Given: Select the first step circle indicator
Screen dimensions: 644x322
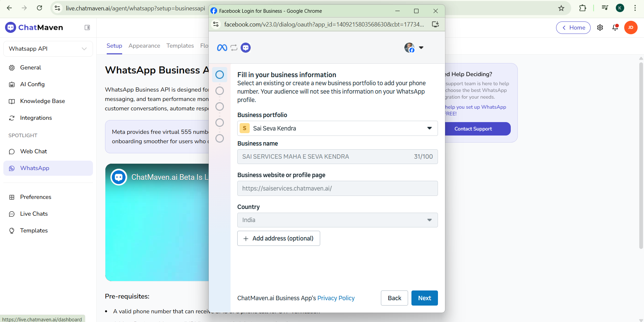Looking at the screenshot, I should (x=219, y=74).
